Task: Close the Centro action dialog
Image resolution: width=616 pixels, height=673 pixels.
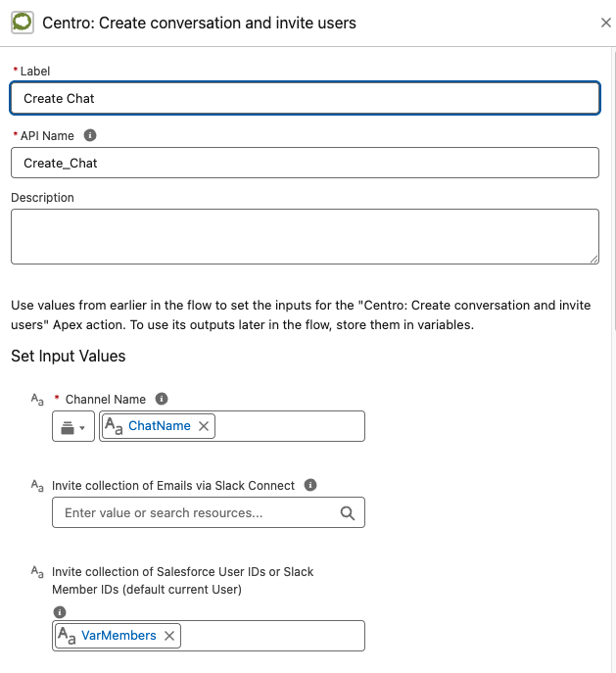Action: pos(605,23)
